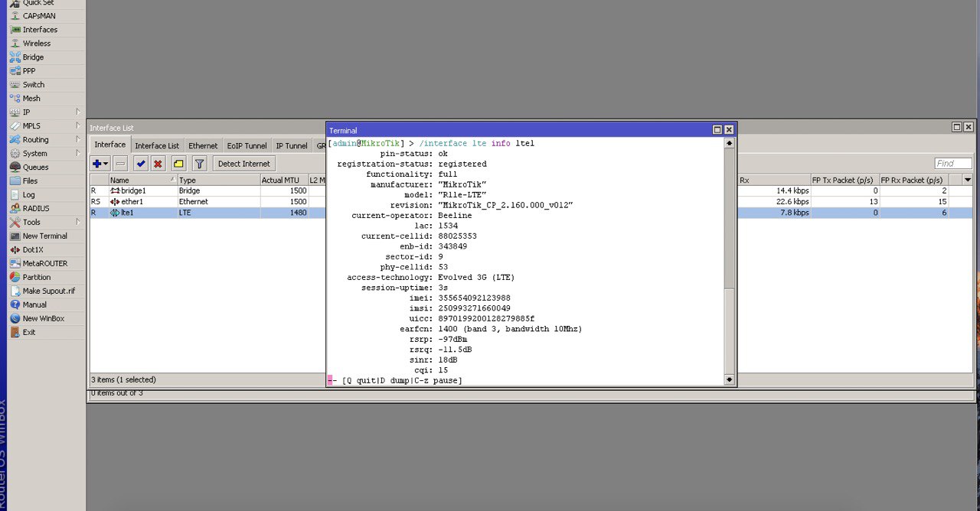Screen dimensions: 980x511
Task: Open the Mesh section
Action: point(31,99)
